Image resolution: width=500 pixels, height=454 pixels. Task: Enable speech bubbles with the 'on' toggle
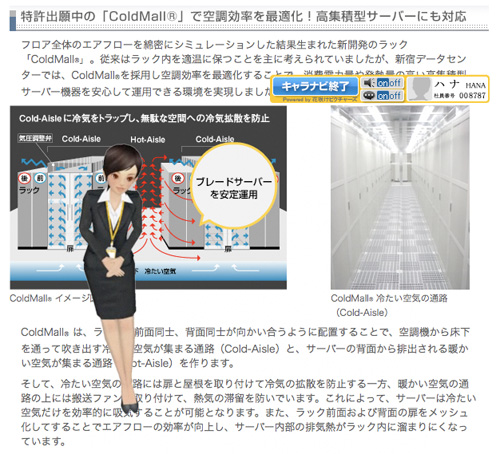(383, 96)
